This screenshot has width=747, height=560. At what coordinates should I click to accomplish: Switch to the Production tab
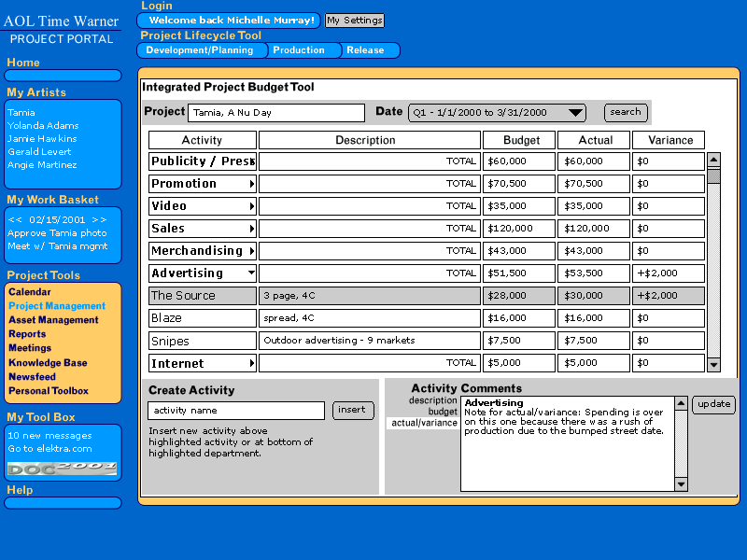[x=299, y=50]
